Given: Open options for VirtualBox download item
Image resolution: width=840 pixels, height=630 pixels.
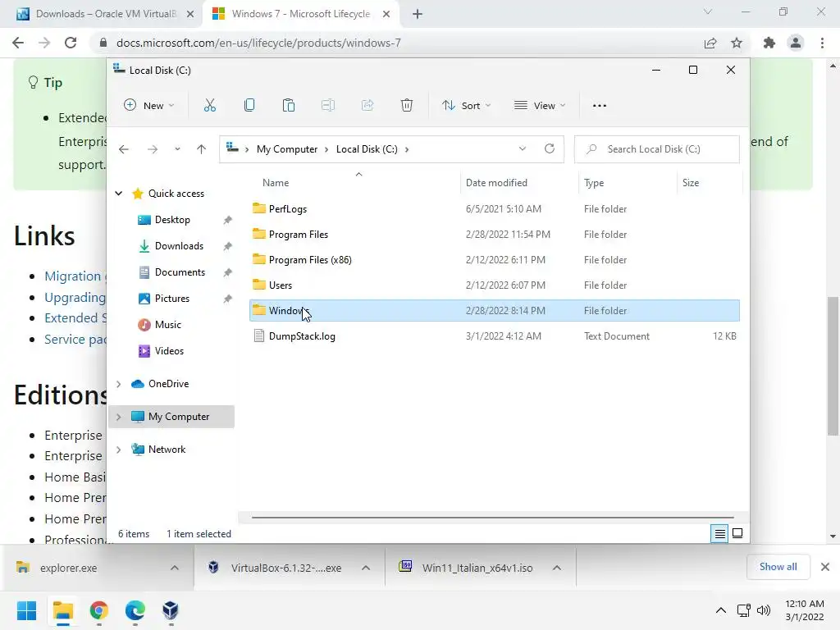Looking at the screenshot, I should 366,568.
